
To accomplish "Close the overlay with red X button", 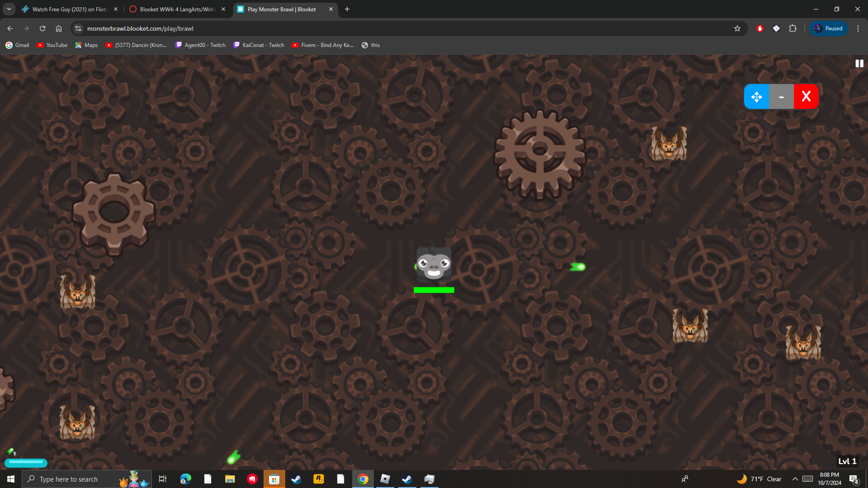I will [806, 97].
